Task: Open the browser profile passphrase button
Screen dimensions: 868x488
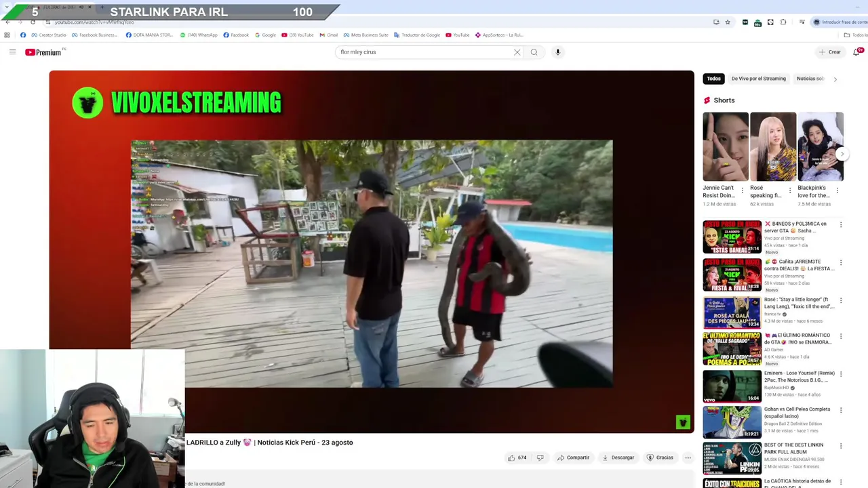Action: [x=840, y=22]
